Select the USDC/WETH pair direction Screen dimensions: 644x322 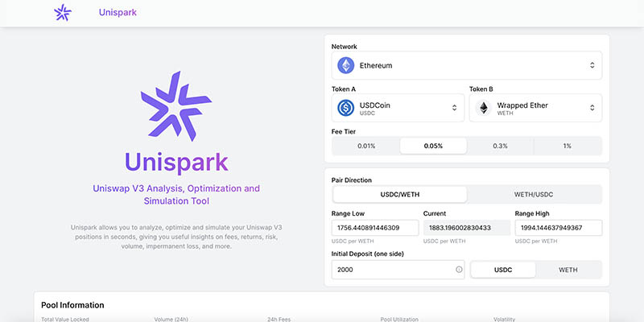(399, 194)
